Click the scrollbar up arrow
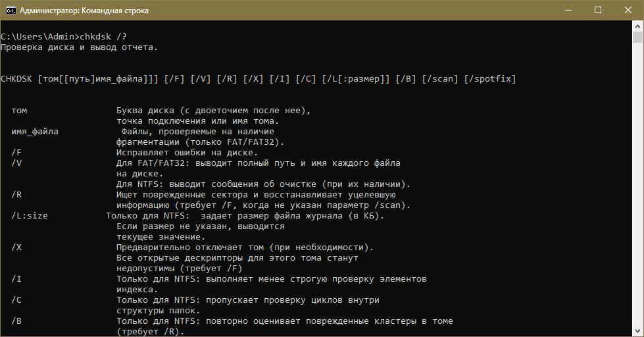 pos(638,26)
